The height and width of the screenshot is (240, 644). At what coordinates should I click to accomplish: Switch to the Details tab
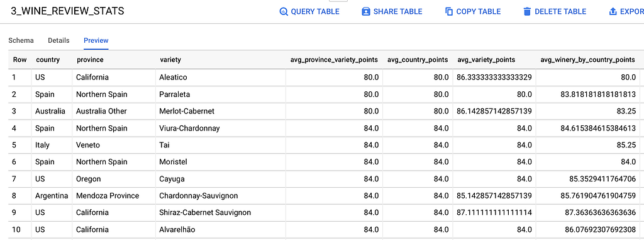(58, 40)
